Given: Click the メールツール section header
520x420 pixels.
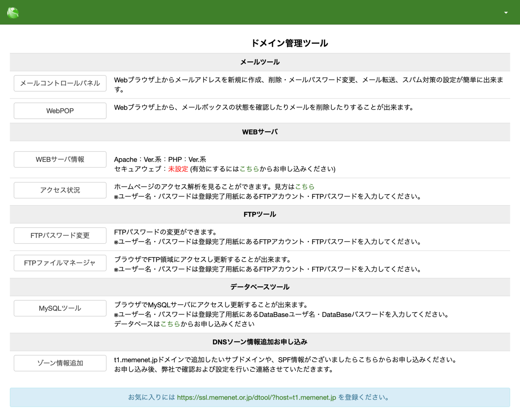Looking at the screenshot, I should click(x=260, y=62).
